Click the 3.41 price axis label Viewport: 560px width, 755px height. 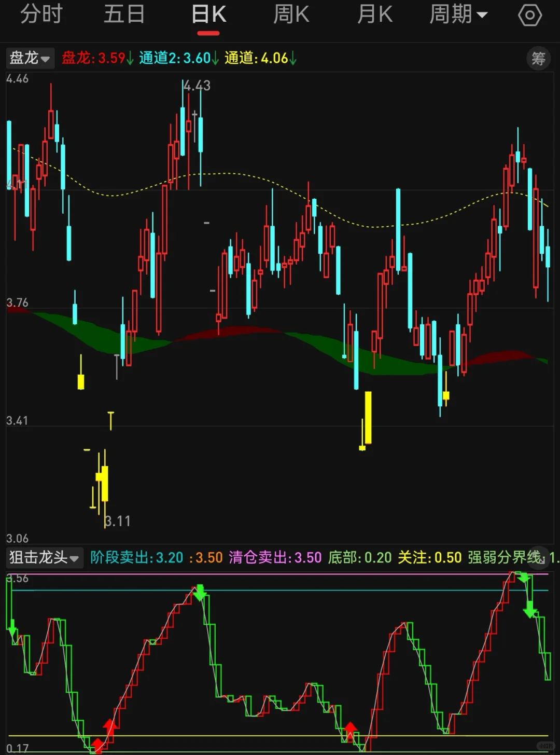click(17, 420)
